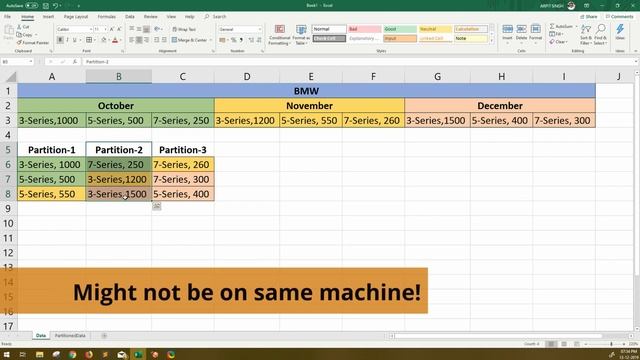
Task: Switch to the Data ribbon tab
Action: [130, 17]
